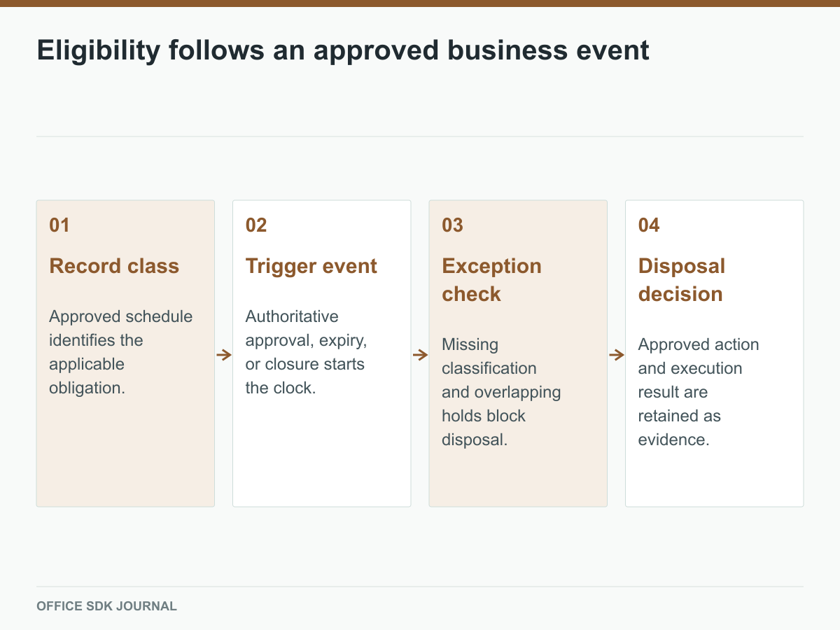Click the step number 03
The width and height of the screenshot is (840, 630).
coord(453,225)
